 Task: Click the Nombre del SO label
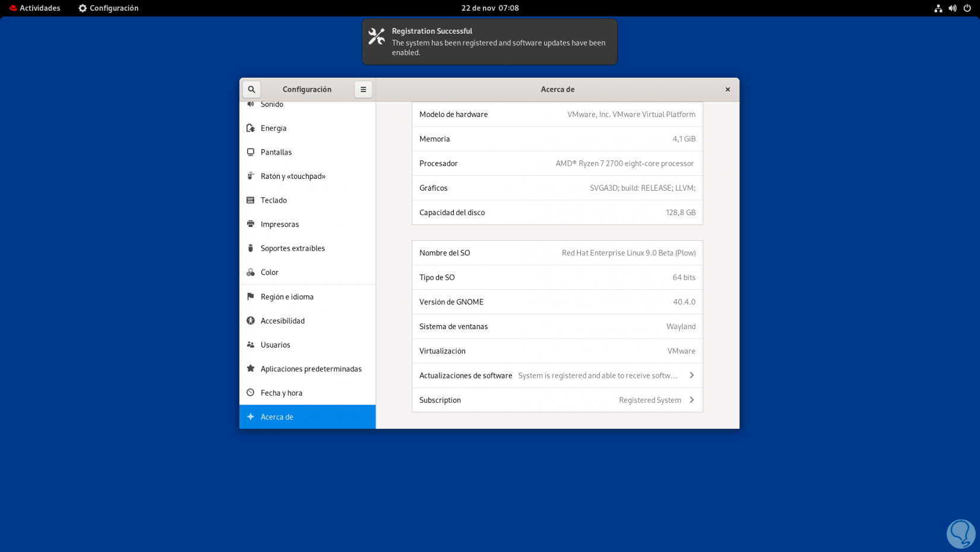(x=445, y=253)
